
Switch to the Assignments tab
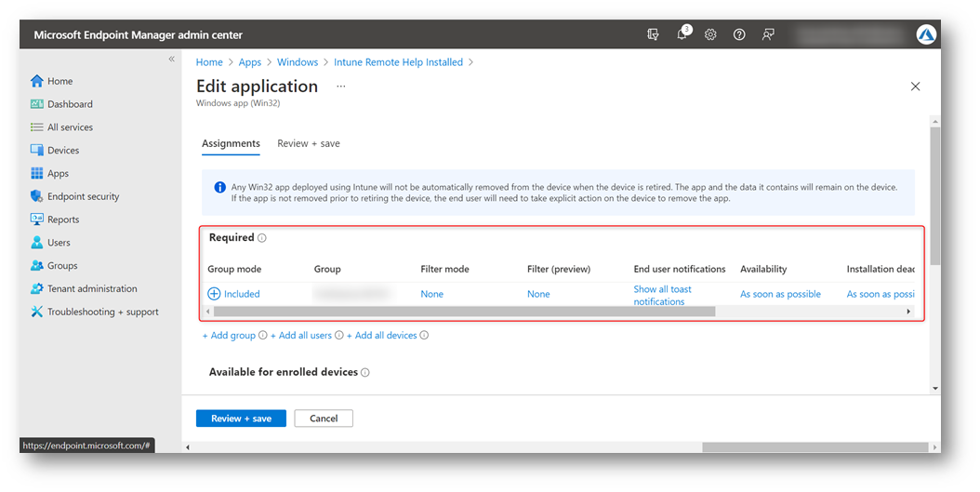click(231, 144)
